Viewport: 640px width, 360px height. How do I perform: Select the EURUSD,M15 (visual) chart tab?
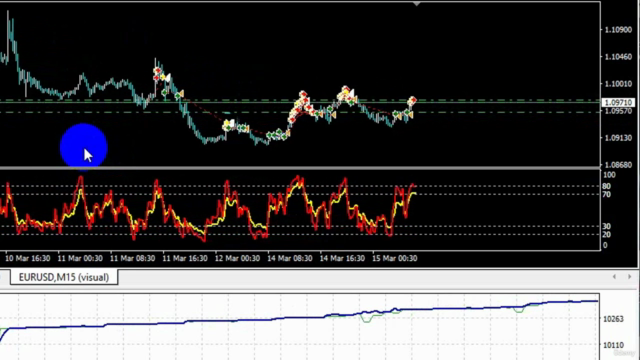coord(64,277)
